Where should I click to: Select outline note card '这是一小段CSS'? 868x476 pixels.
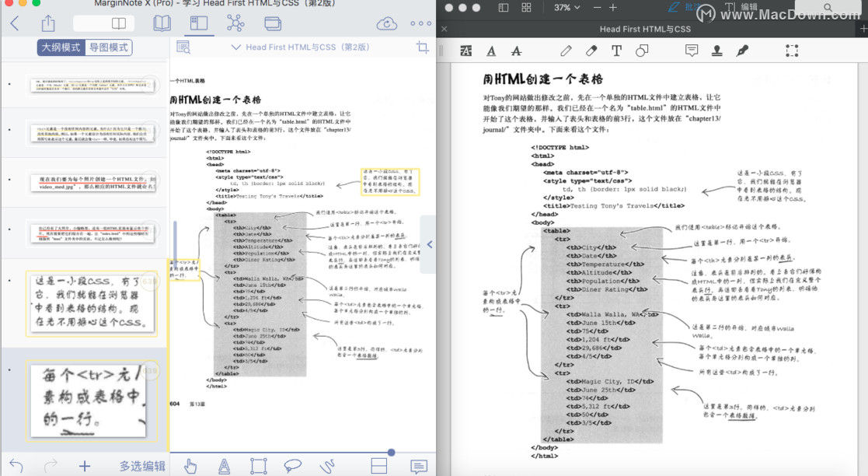[x=92, y=303]
